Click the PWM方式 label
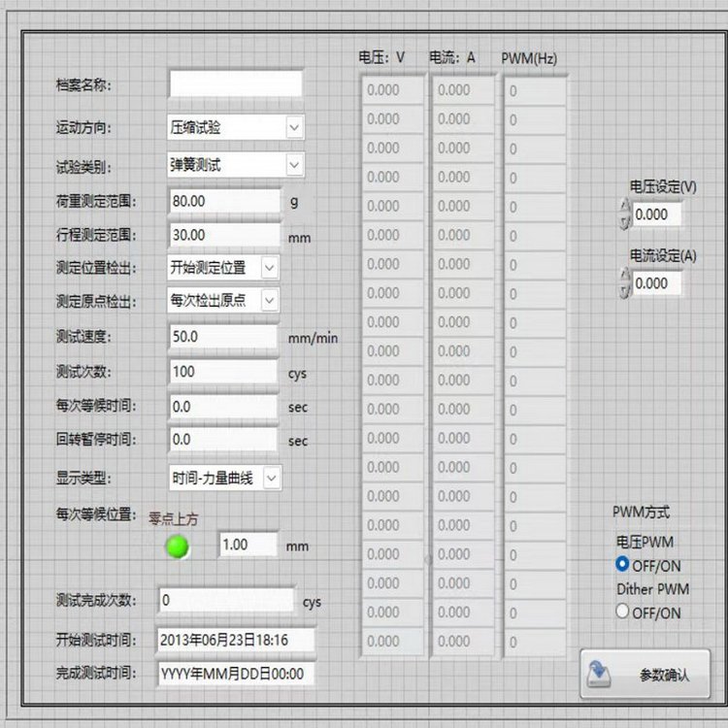728x728 pixels. (641, 513)
